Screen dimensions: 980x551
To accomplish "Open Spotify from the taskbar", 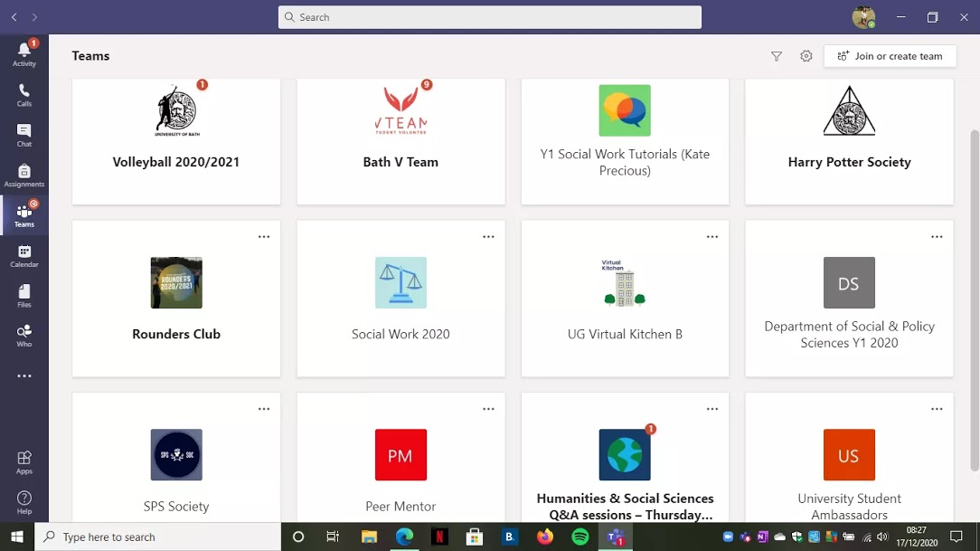I will (x=580, y=537).
